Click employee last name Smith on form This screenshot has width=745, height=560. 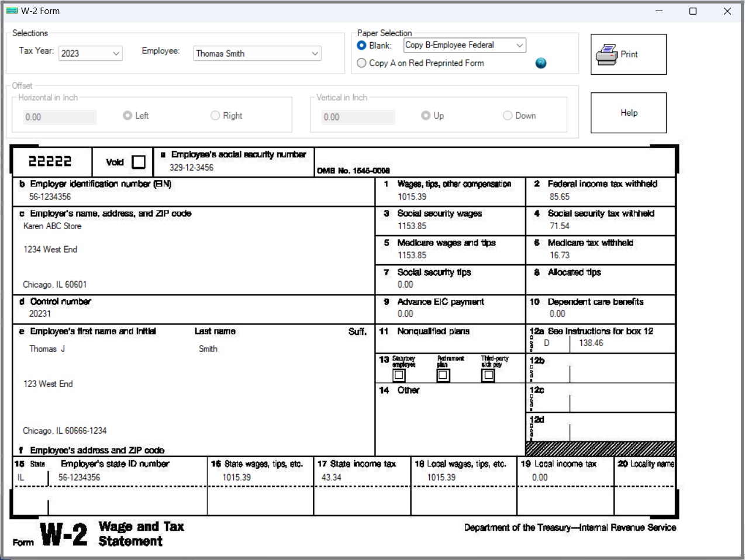coord(208,348)
